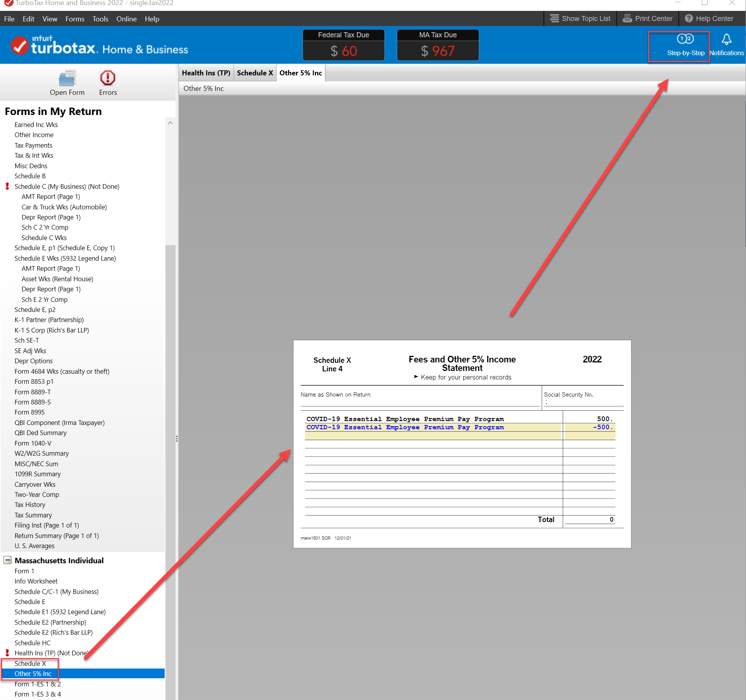Click the panel splitter handle dots

(177, 439)
